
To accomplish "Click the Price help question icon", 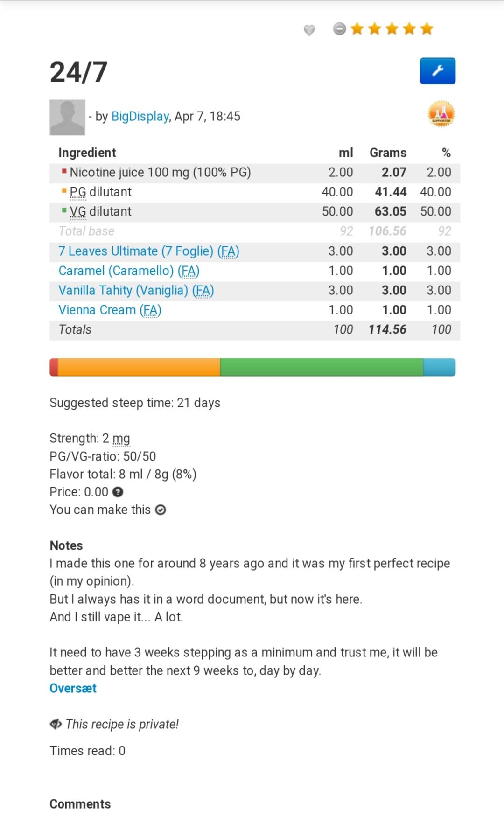I will [118, 492].
